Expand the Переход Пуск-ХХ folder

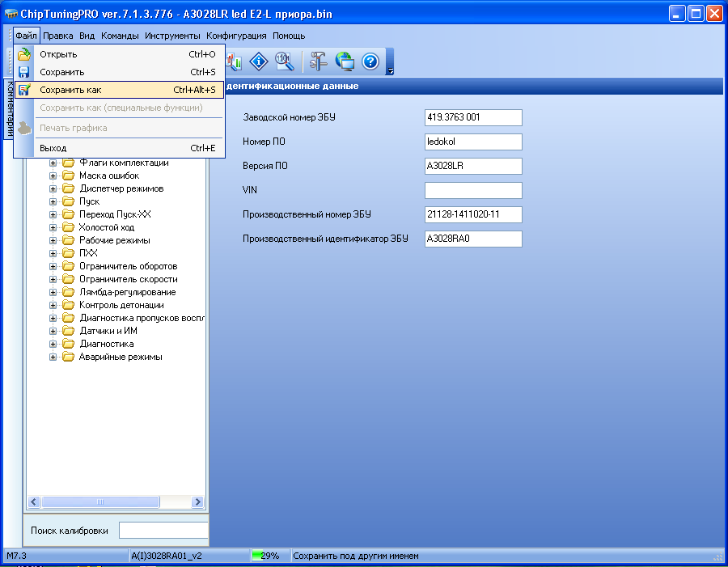coord(53,214)
